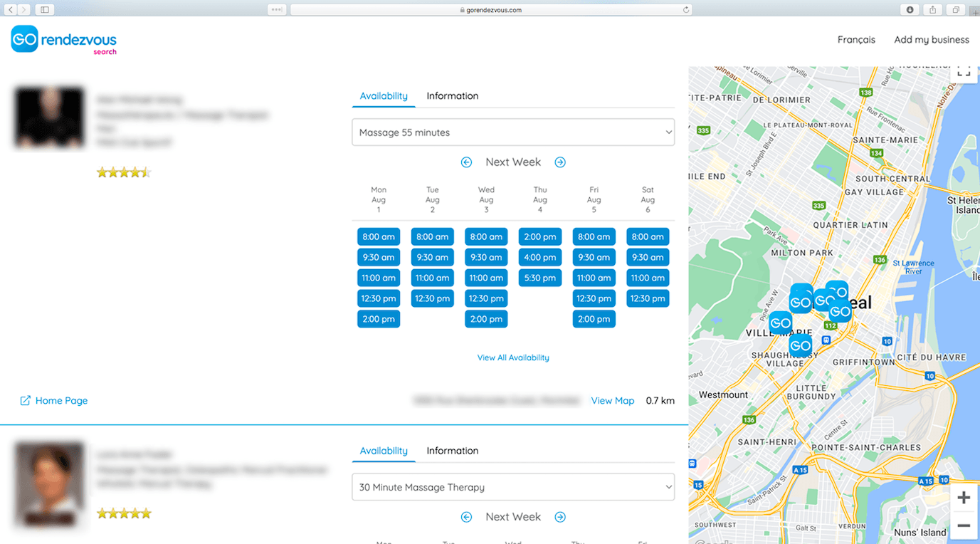The image size is (980, 544).
Task: Click next week arrow in first listing
Action: click(x=560, y=162)
